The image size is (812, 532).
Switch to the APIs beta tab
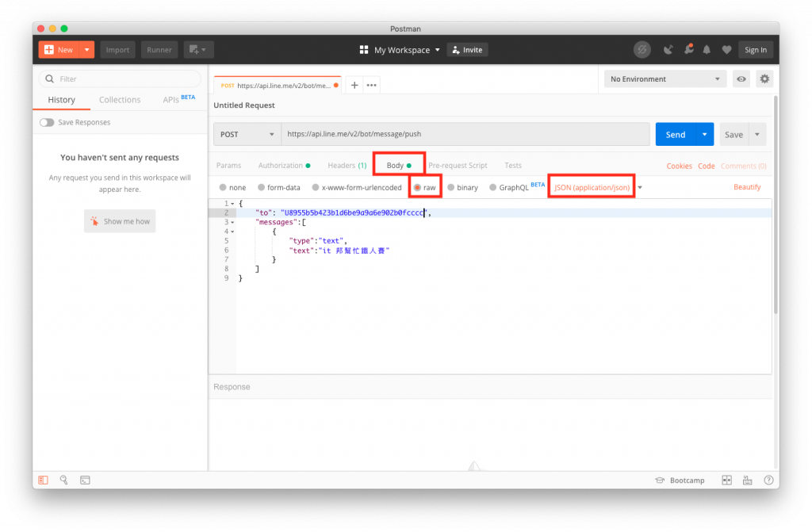[x=178, y=99]
